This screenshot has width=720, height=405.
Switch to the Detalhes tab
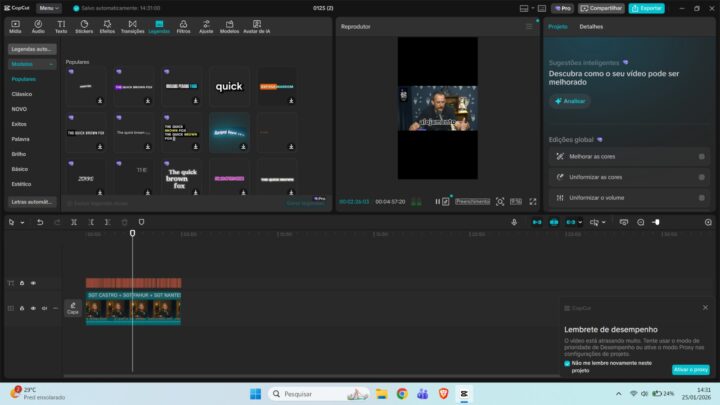tap(591, 26)
